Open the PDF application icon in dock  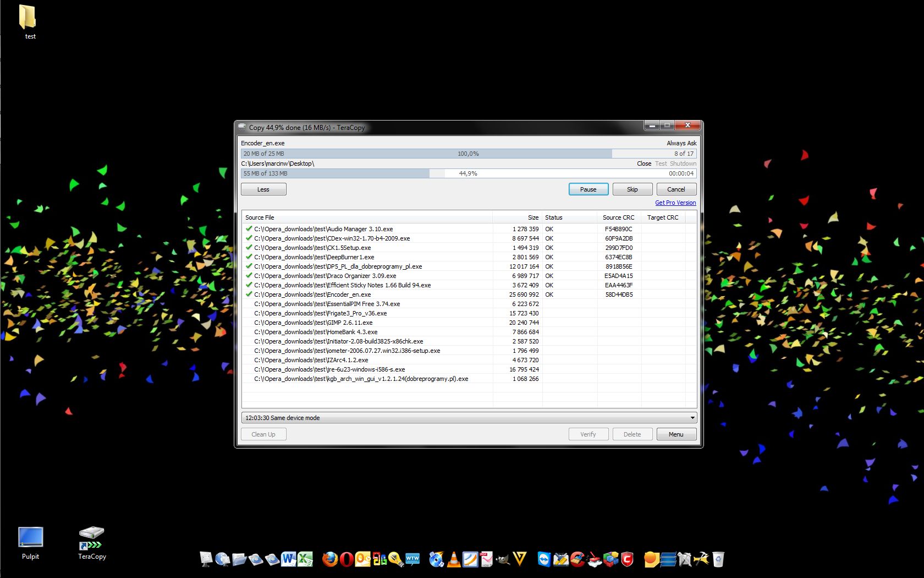(x=486, y=559)
